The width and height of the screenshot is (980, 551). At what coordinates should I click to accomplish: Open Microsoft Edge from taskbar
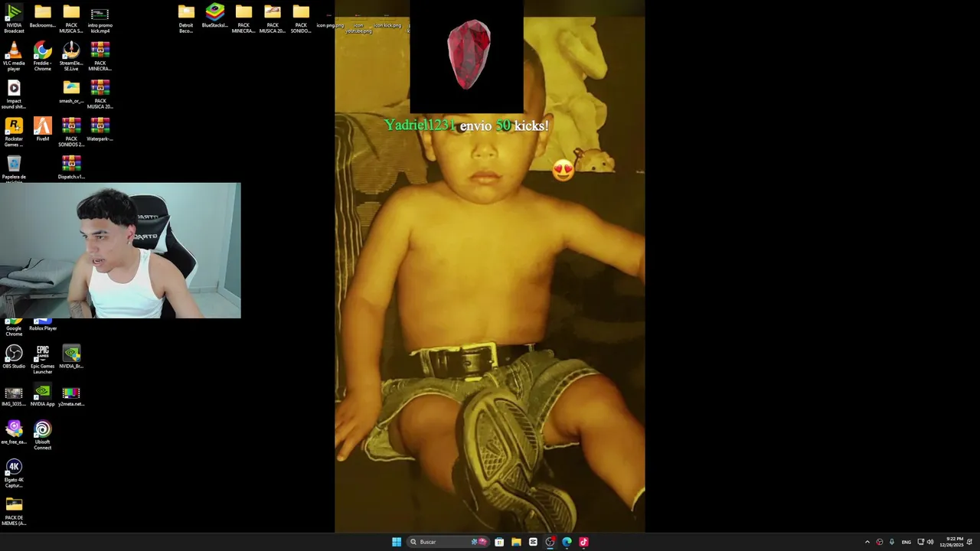point(567,542)
